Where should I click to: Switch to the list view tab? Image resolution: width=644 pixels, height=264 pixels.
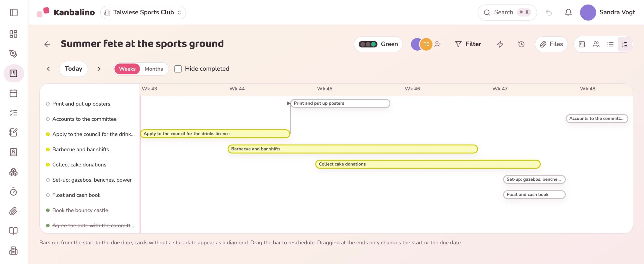coord(610,44)
